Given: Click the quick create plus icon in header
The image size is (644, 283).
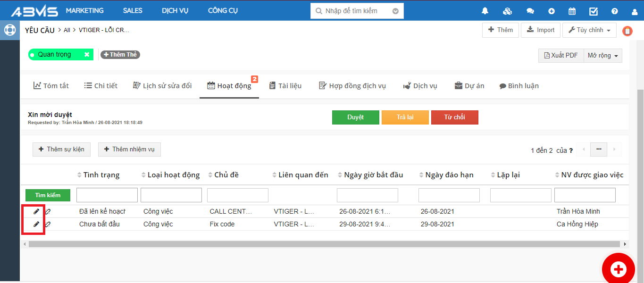Looking at the screenshot, I should [552, 11].
